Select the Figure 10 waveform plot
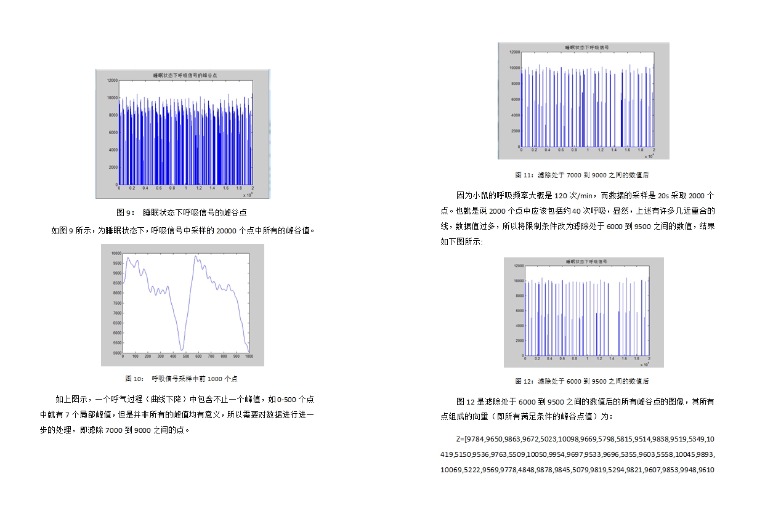 (182, 305)
